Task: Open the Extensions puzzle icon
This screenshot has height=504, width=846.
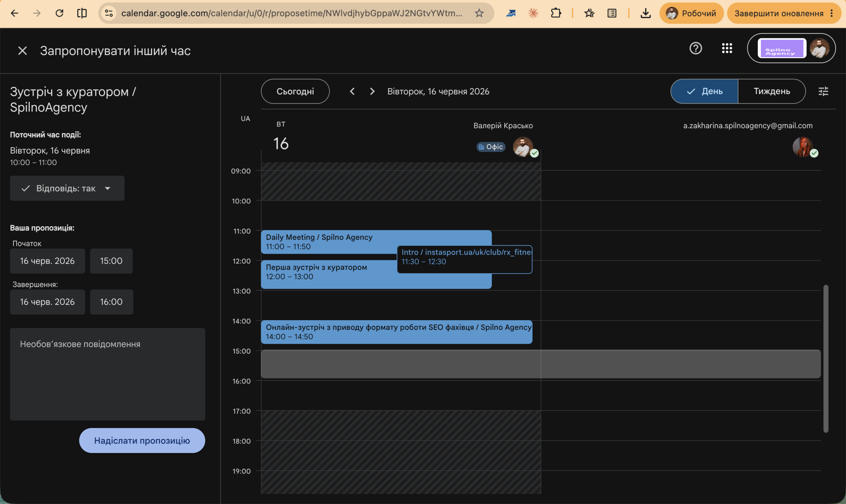Action: pyautogui.click(x=556, y=13)
